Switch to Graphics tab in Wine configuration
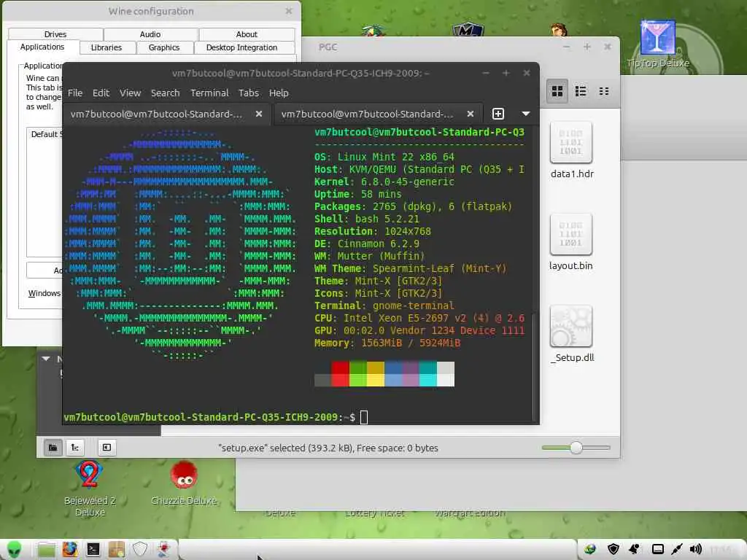This screenshot has height=560, width=747. tap(164, 47)
